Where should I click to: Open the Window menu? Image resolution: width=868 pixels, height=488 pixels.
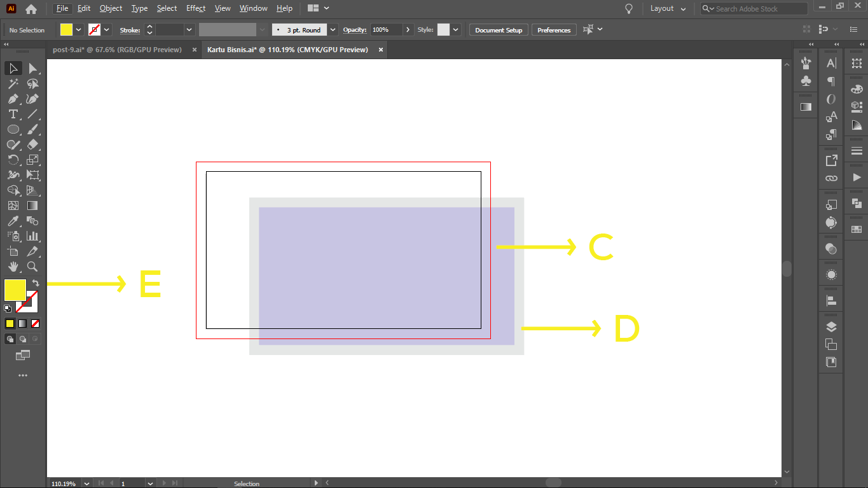(x=253, y=8)
